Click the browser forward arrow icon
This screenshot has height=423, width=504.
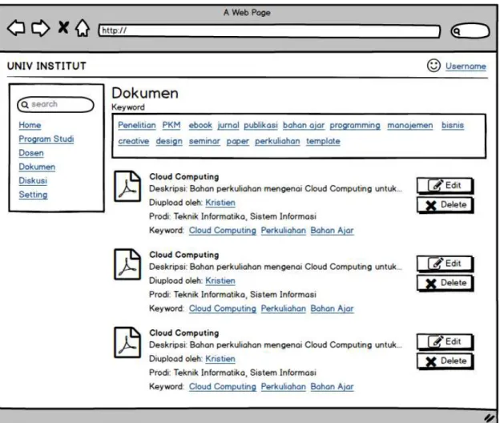pyautogui.click(x=41, y=28)
